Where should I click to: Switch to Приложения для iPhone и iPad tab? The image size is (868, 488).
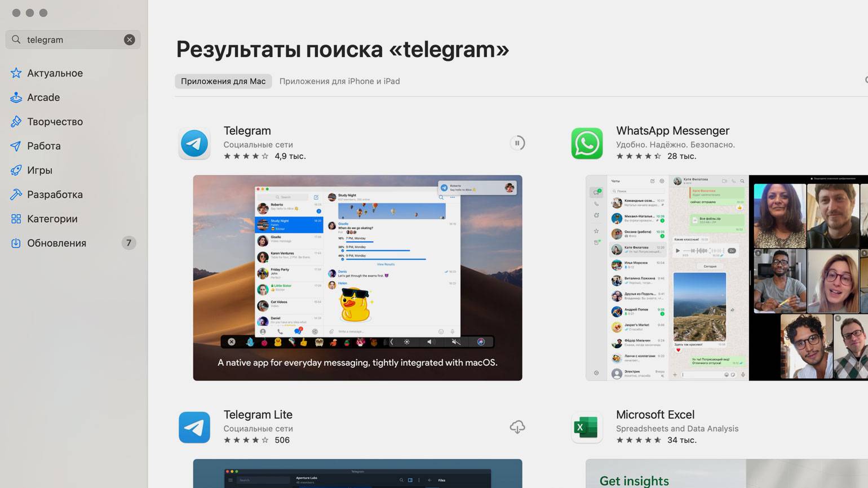tap(339, 81)
